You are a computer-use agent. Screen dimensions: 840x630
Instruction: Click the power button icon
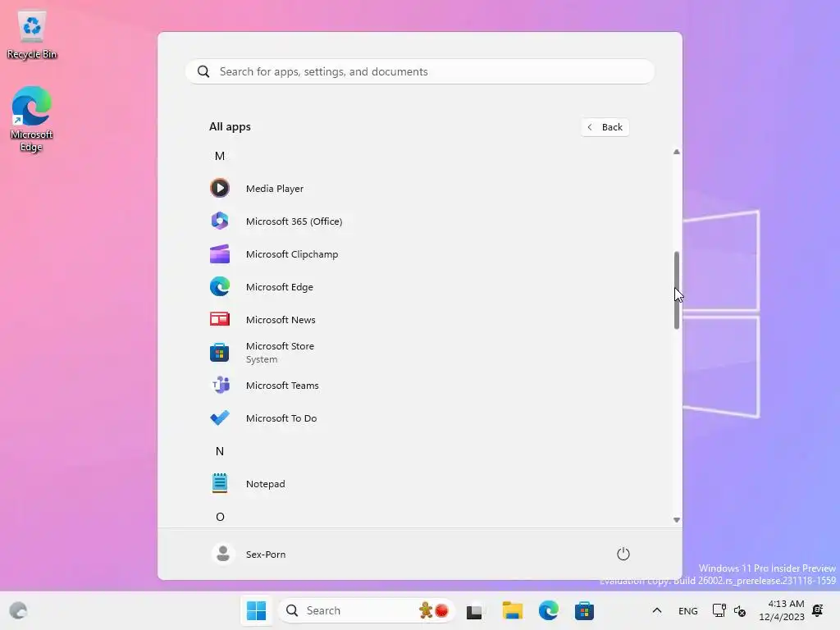[623, 554]
